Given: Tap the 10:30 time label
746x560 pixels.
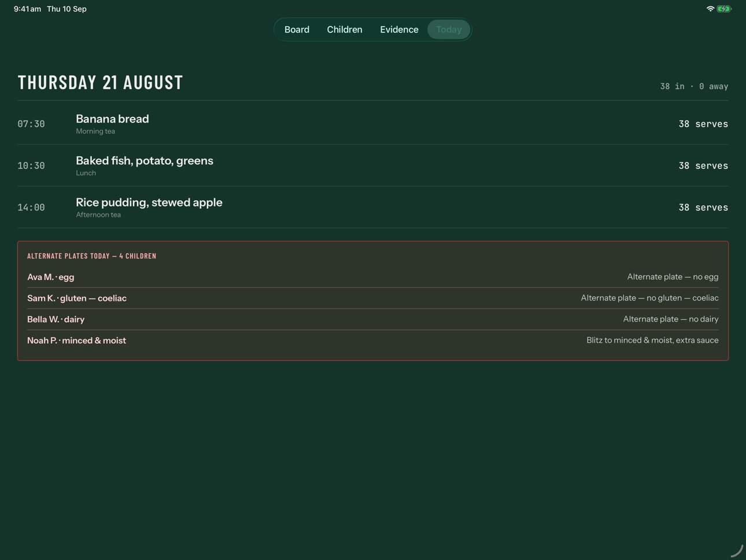Looking at the screenshot, I should pyautogui.click(x=31, y=165).
